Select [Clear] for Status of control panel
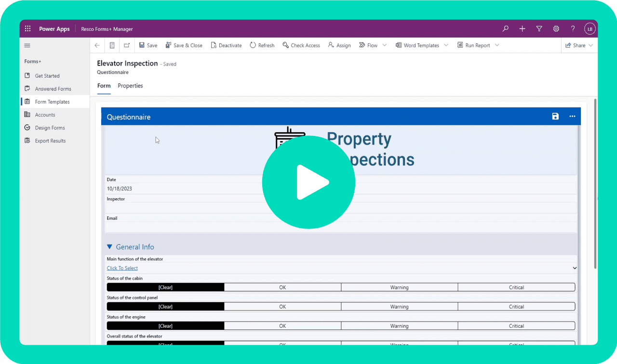 pyautogui.click(x=165, y=307)
